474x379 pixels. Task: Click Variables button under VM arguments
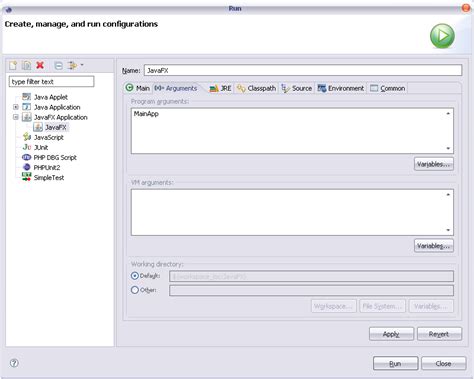[434, 246]
